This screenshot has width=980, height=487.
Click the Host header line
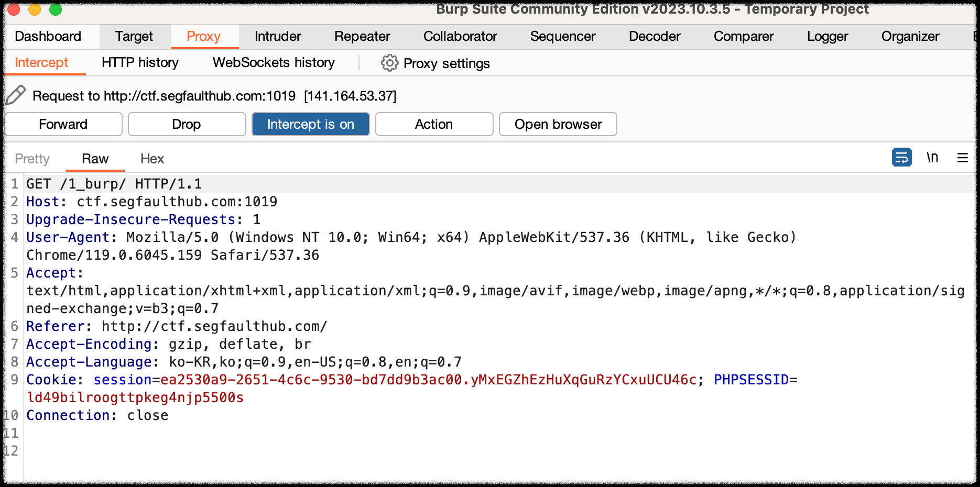pos(152,202)
